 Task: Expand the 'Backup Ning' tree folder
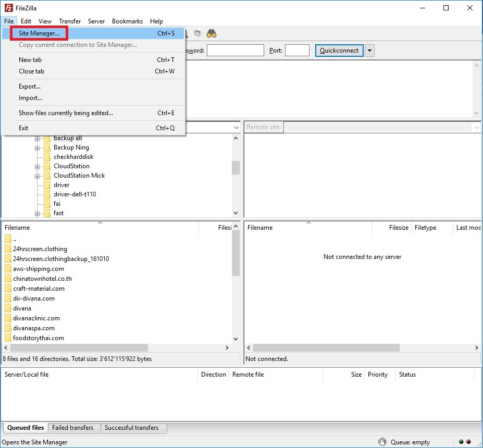[38, 148]
